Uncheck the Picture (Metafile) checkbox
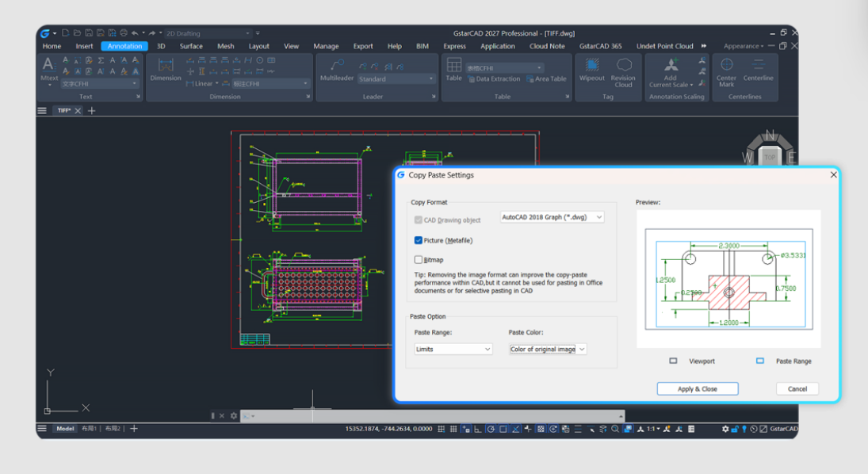The height and width of the screenshot is (474, 868). click(x=418, y=240)
